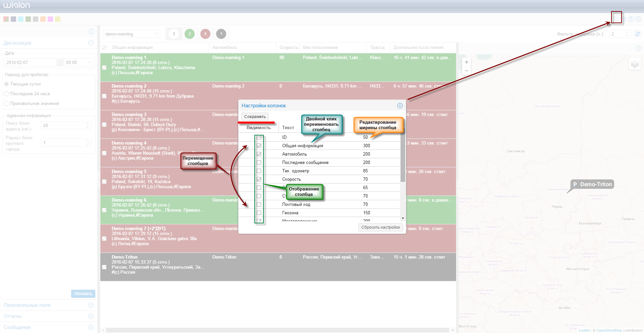This screenshot has width=644, height=333.
Task: Click the Сохранить button
Action: point(255,117)
